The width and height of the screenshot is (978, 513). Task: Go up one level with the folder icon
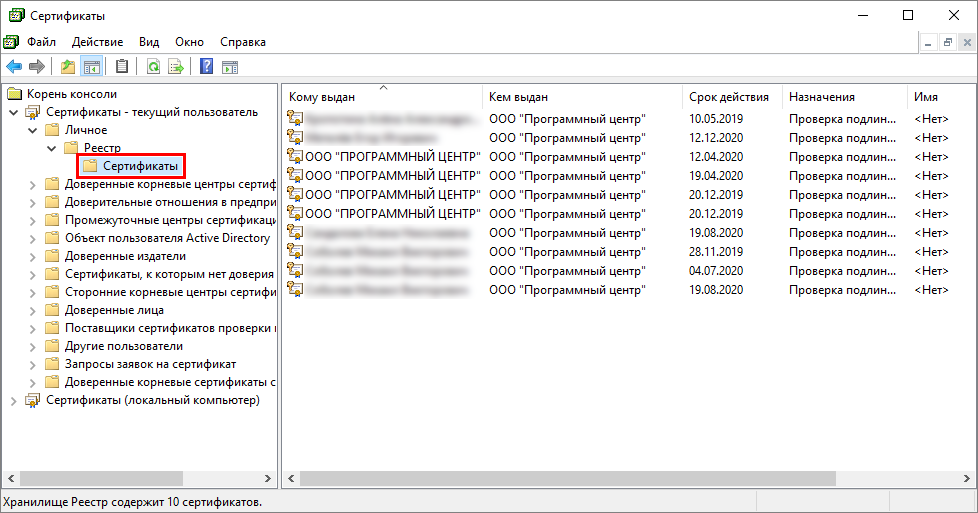coord(68,67)
